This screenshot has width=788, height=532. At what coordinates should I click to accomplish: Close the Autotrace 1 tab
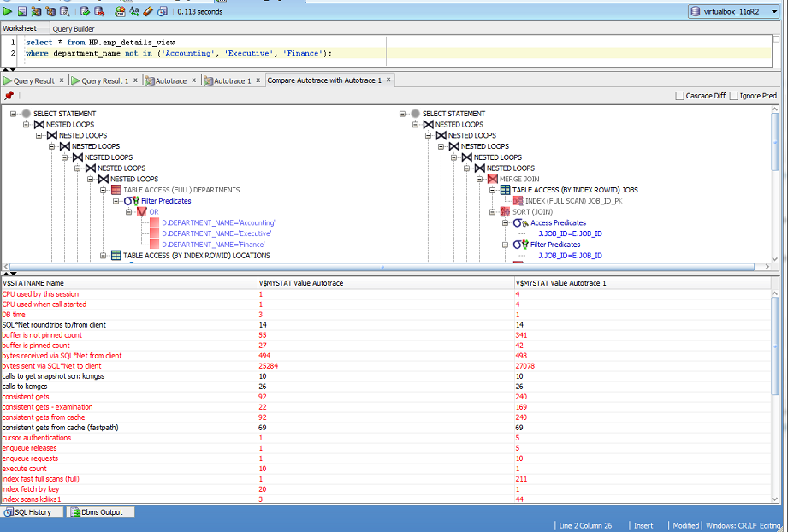(258, 80)
